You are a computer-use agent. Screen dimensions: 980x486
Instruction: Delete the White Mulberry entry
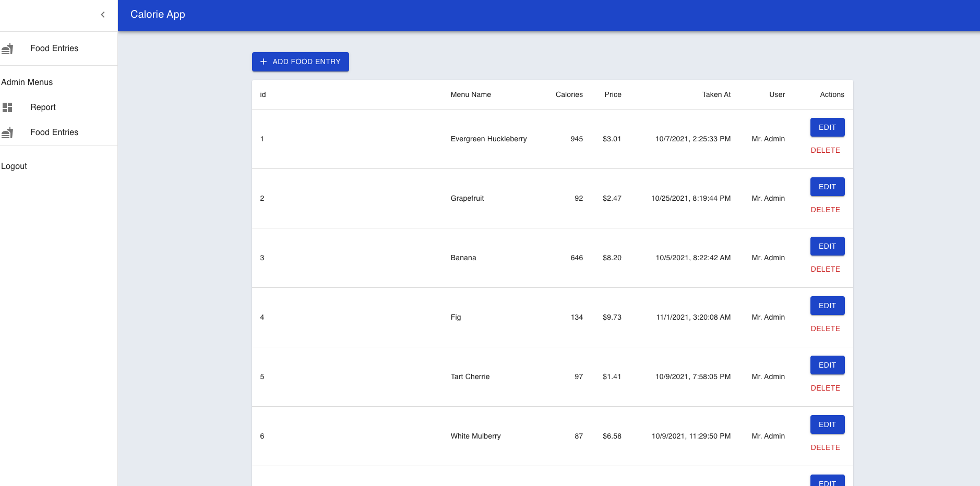point(825,447)
